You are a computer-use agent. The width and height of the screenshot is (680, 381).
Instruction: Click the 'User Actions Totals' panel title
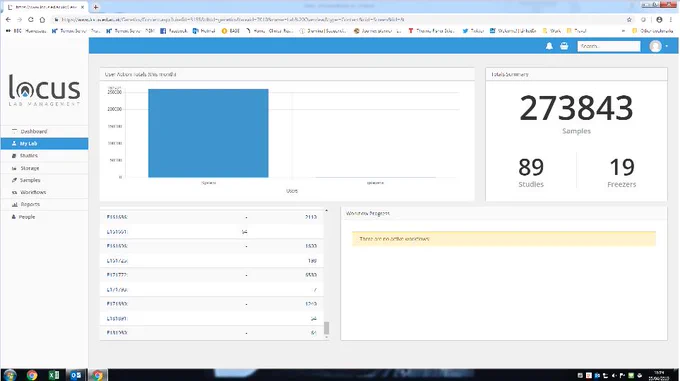tap(141, 75)
